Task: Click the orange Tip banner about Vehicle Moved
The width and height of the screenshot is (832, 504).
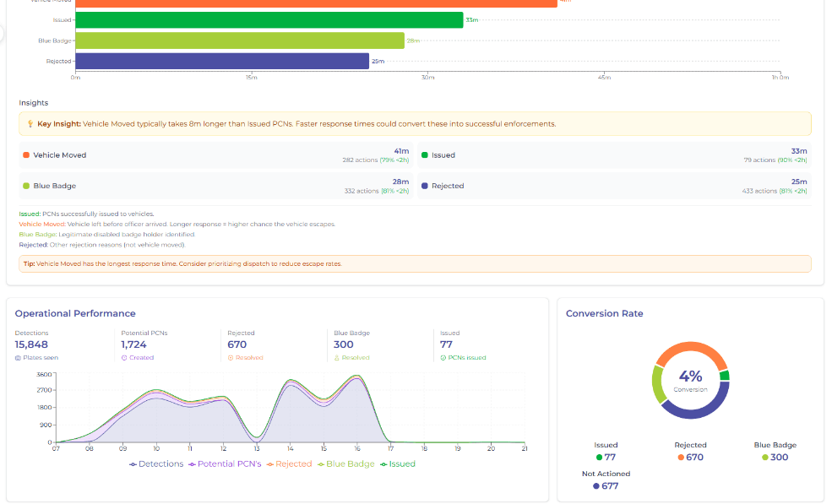Action: 415,263
